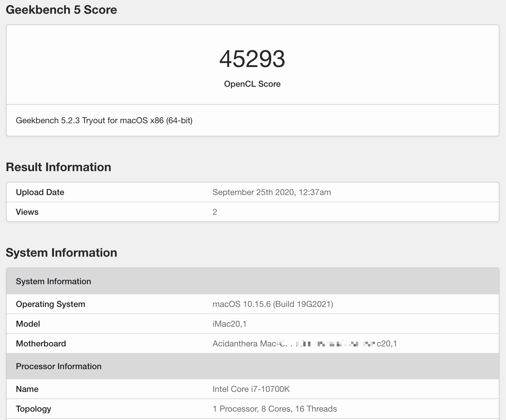Select the 'iMac20,1' model value
This screenshot has height=420, width=506.
pos(230,324)
